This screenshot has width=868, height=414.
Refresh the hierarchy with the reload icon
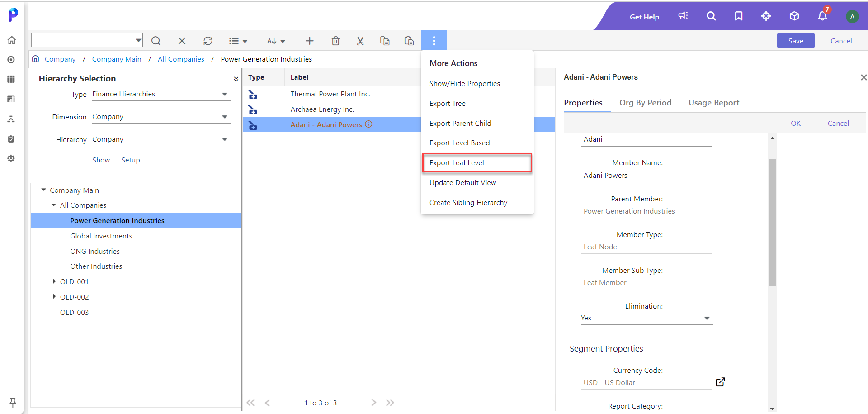click(x=208, y=41)
